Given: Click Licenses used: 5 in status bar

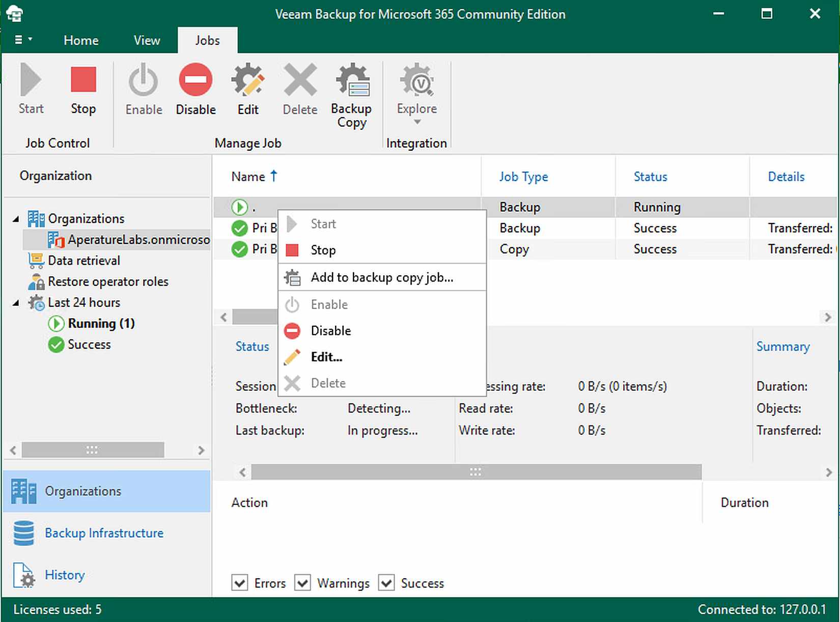Looking at the screenshot, I should coord(58,609).
